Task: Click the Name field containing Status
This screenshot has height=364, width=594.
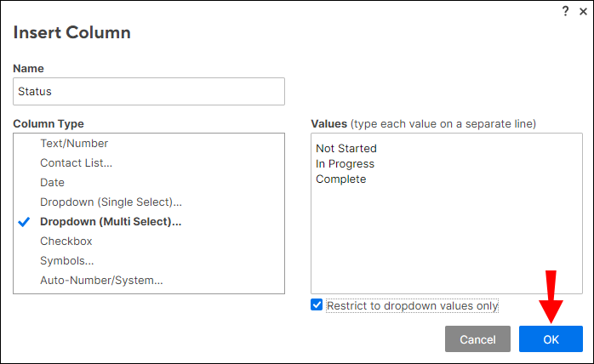Action: coord(149,92)
